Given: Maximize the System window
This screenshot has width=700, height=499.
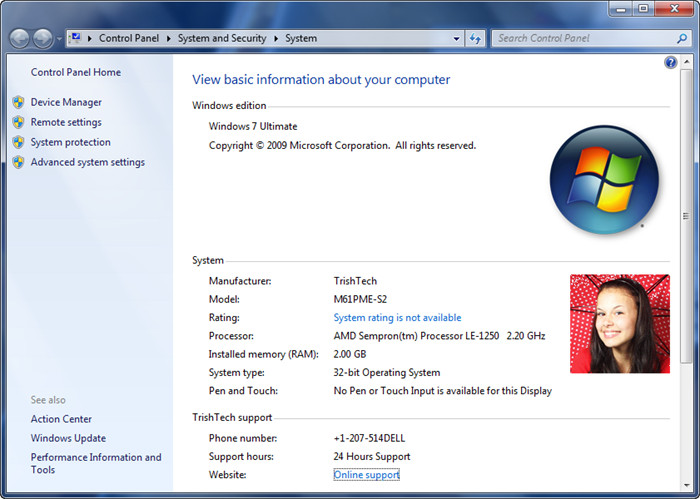Looking at the screenshot, I should 643,8.
